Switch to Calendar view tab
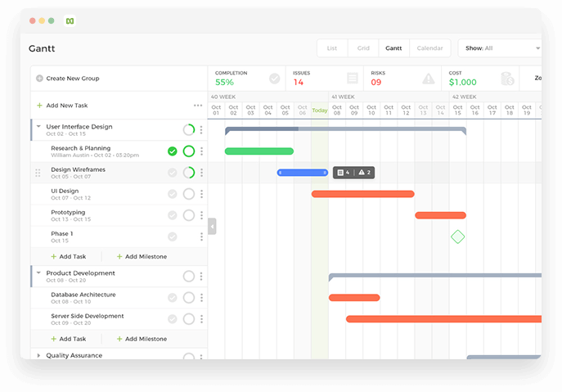 429,48
